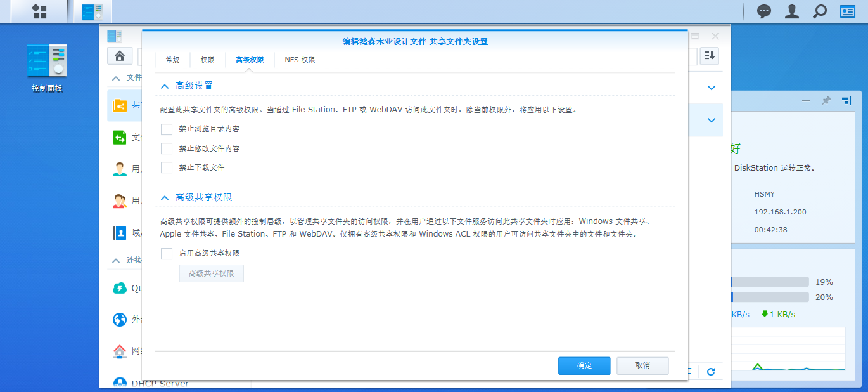Collapse the 连接 sidebar group
This screenshot has height=392, width=868.
click(116, 260)
